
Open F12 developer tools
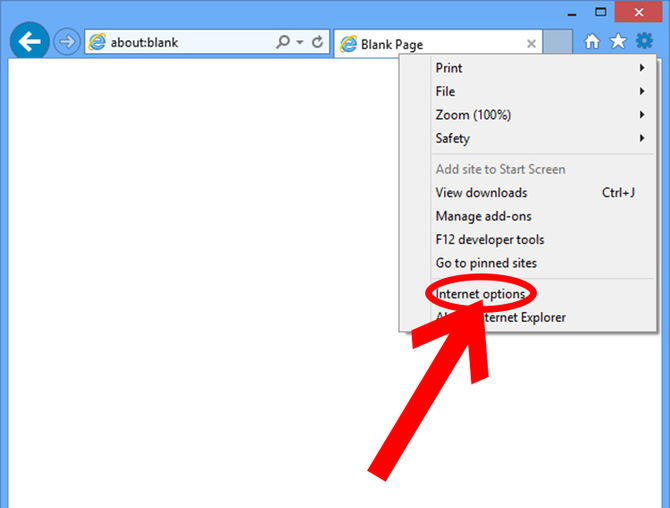tap(527, 240)
